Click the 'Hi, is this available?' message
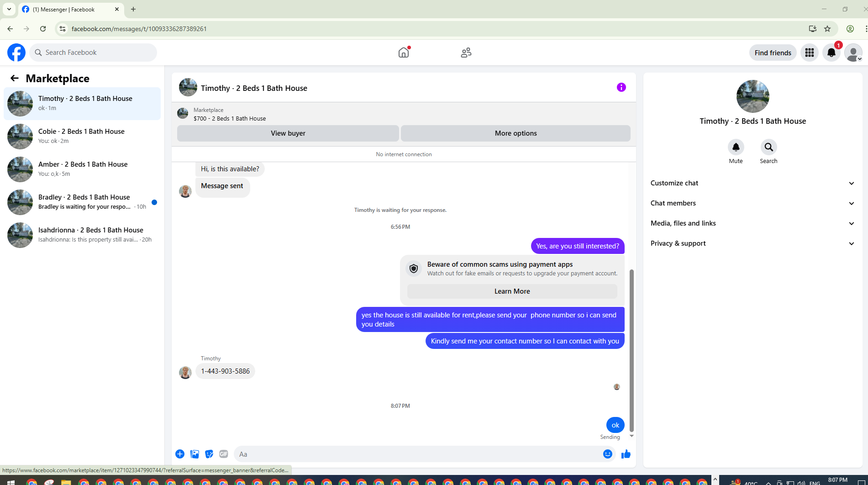This screenshot has width=868, height=485. tap(230, 169)
